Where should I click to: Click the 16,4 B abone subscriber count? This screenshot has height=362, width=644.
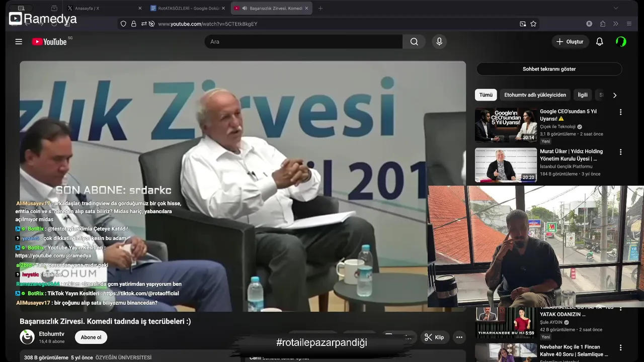point(52,341)
